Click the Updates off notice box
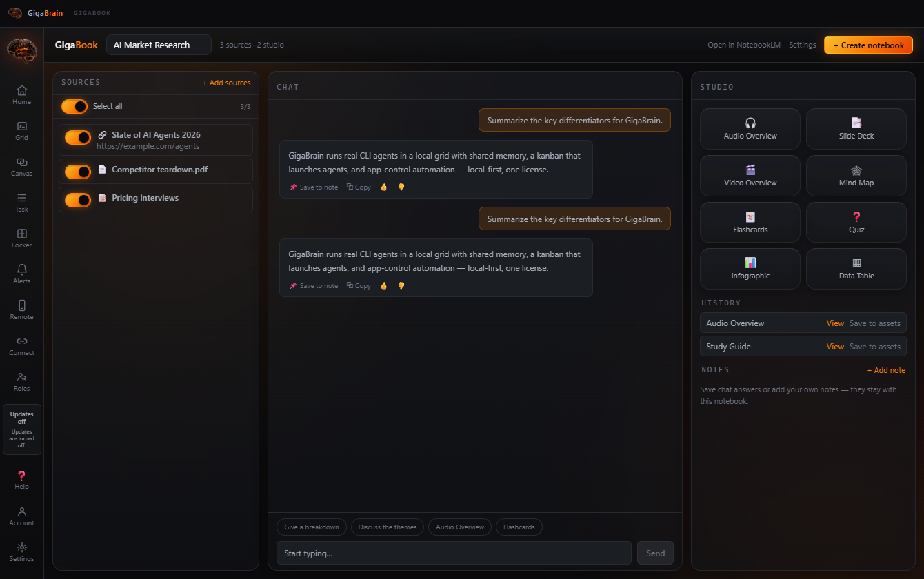Screen dimensions: 924x579 pos(21,429)
